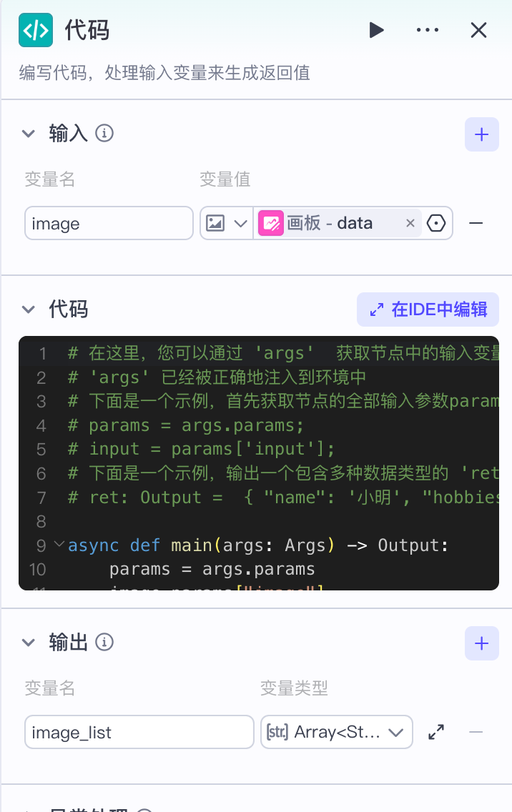This screenshot has width=512, height=812.
Task: Click the info icon beside 输出
Action: [104, 643]
